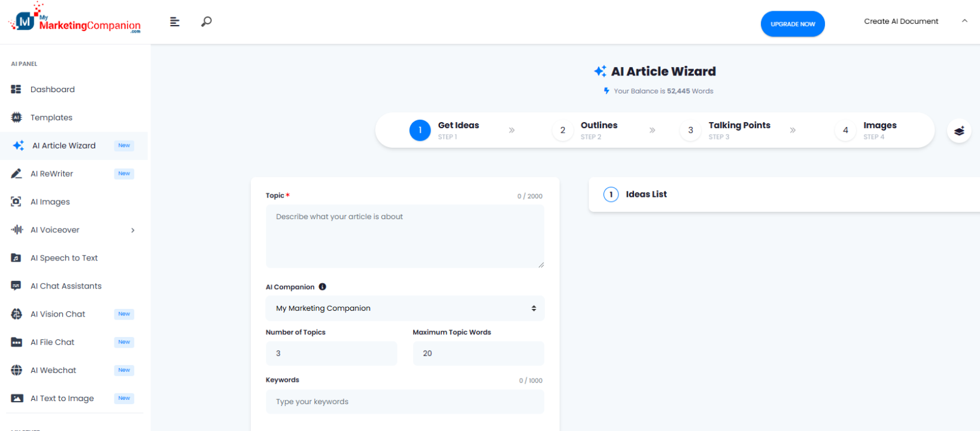This screenshot has height=431, width=980.
Task: Click the AI Companion info icon
Action: click(323, 287)
